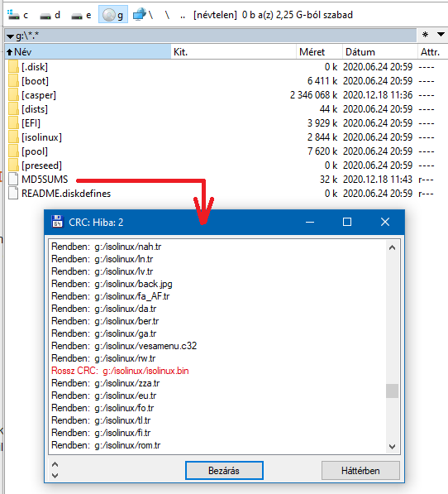Sort files by Méret column
Image resolution: width=448 pixels, height=494 pixels.
tap(319, 52)
